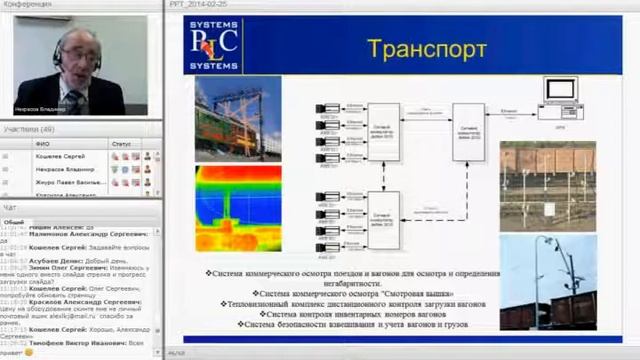Click the presenter webcam video of Некрасов Владимир
Image resolution: width=640 pixels, height=360 pixels.
click(x=80, y=65)
